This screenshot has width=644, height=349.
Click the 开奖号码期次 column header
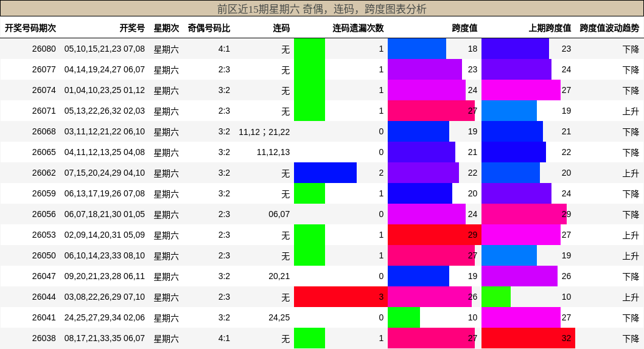pos(30,28)
